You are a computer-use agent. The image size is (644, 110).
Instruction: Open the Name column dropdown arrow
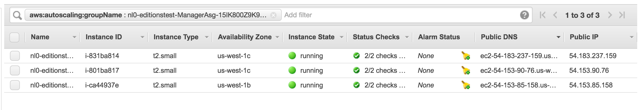click(x=74, y=37)
